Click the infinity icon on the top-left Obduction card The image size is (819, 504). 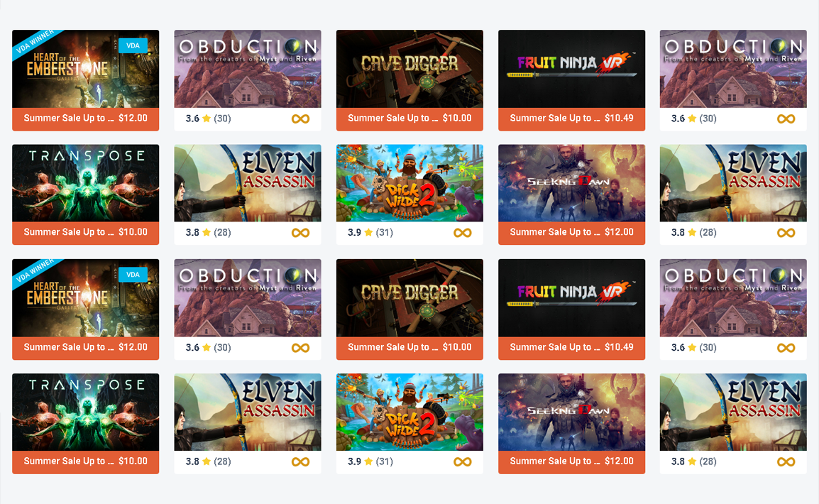(x=300, y=119)
